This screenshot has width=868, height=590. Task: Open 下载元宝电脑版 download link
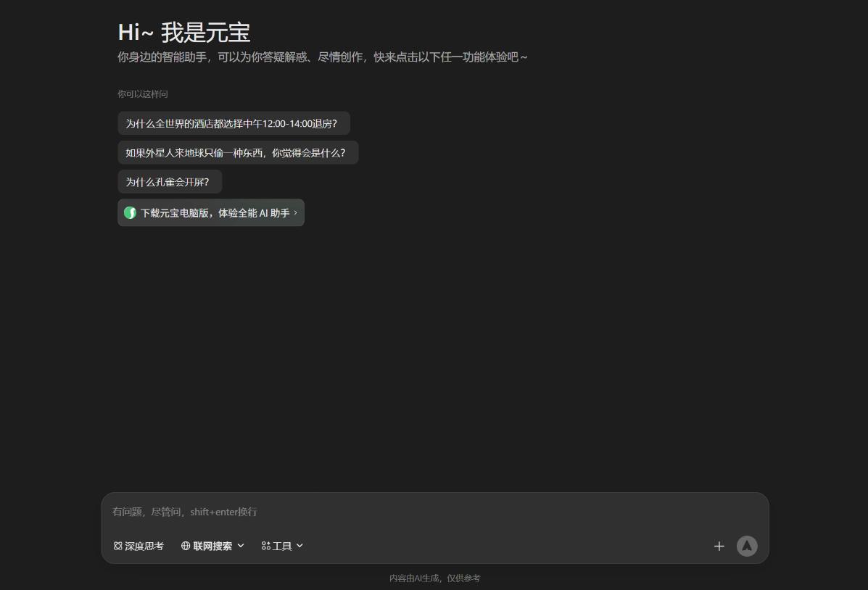(x=215, y=213)
